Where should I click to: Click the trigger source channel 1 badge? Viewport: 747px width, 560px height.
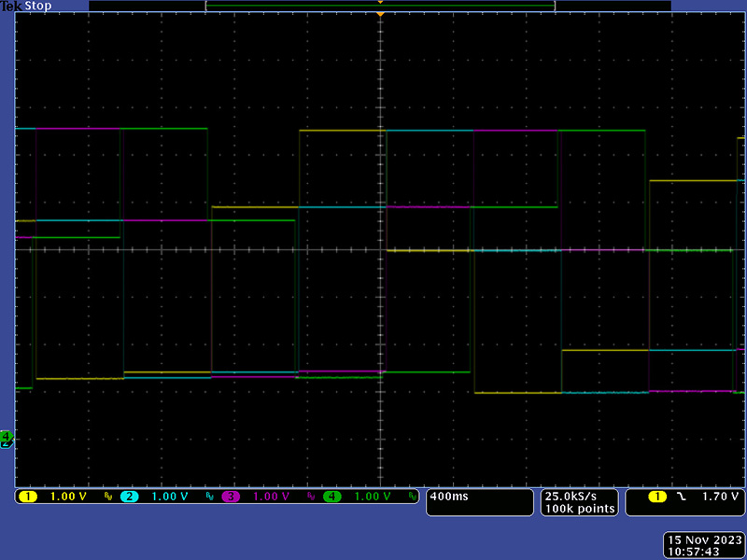point(657,497)
